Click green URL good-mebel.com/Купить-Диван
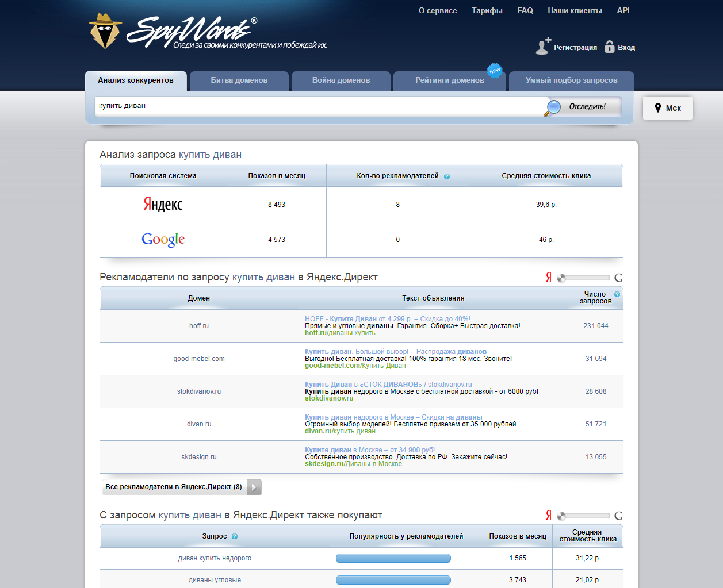 355,366
